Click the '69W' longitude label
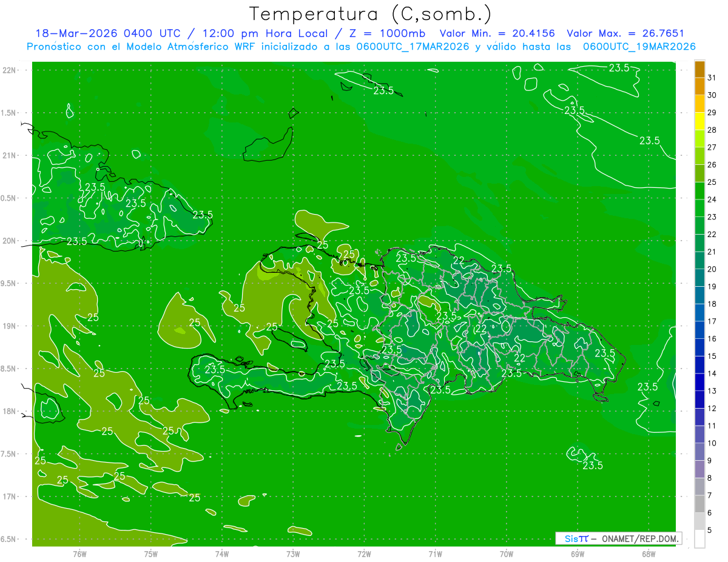The height and width of the screenshot is (562, 728). [x=578, y=554]
